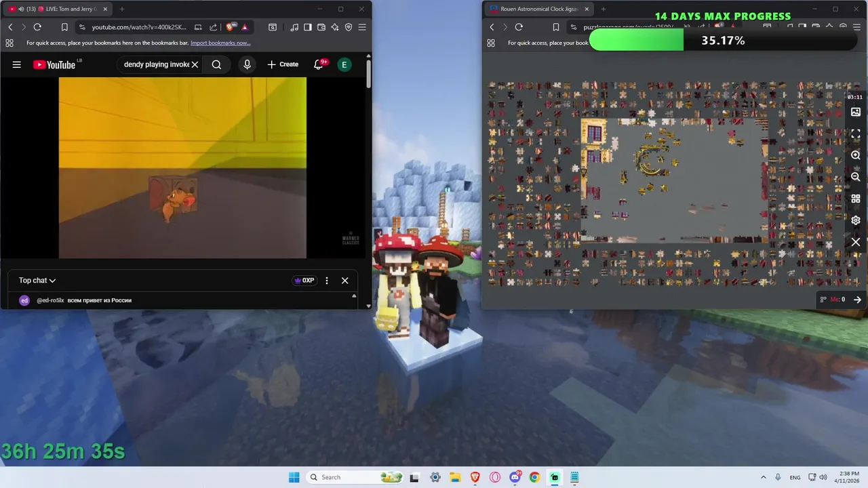
Task: Bookmark the puzzlegarage page
Action: click(x=556, y=27)
